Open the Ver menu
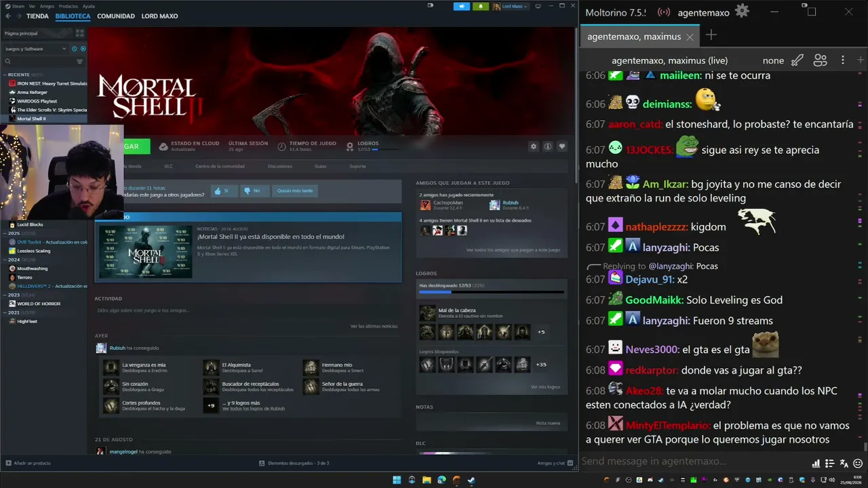868x488 pixels. tap(32, 6)
